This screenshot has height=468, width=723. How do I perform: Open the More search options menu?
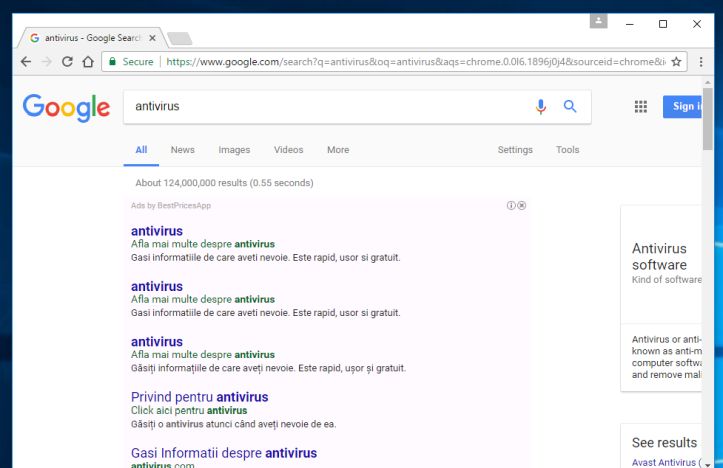tap(338, 150)
